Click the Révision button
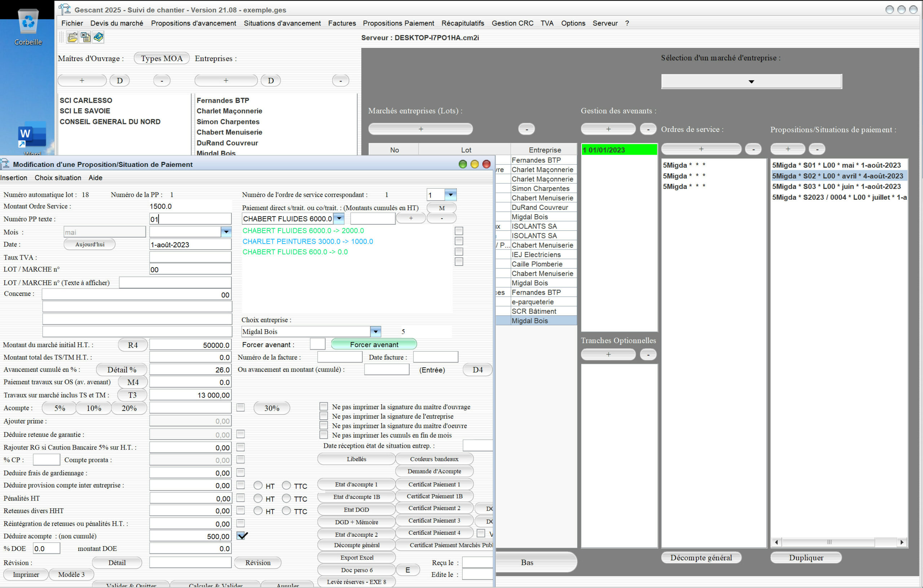 point(257,562)
